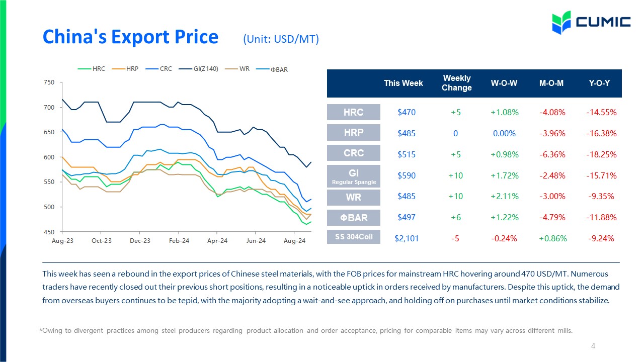Image resolution: width=644 pixels, height=362 pixels.
Task: Select the orange HRP legend entry
Action: (x=125, y=69)
